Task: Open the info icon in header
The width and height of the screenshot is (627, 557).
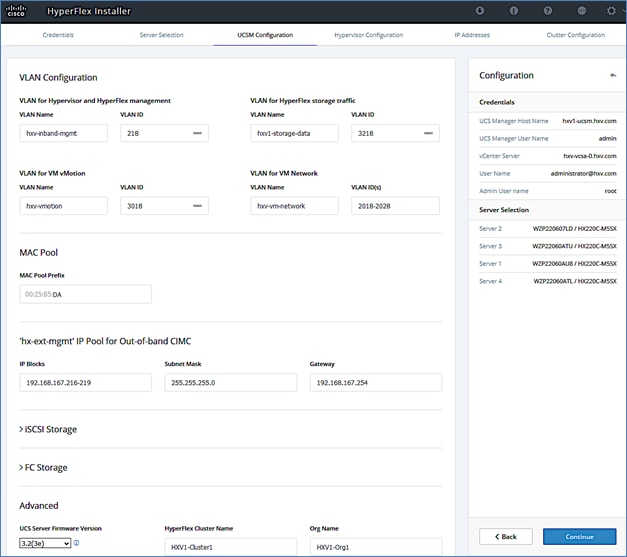Action: pos(514,11)
